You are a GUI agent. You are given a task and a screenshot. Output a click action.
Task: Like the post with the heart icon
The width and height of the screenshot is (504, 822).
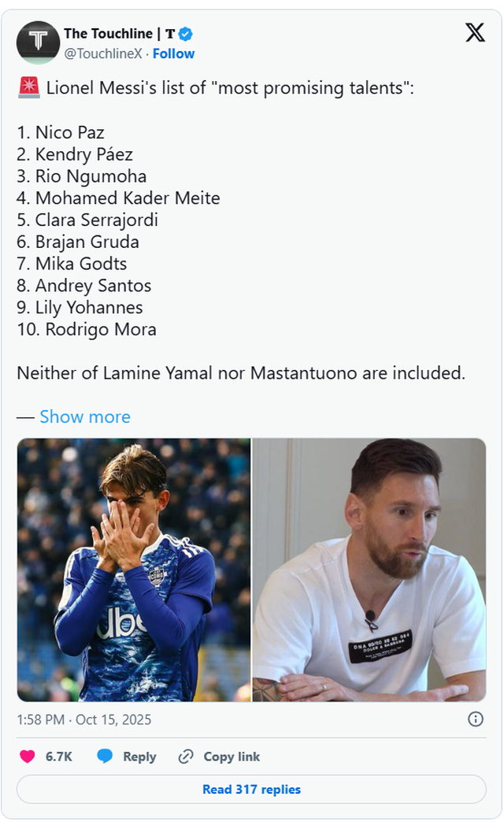click(28, 757)
